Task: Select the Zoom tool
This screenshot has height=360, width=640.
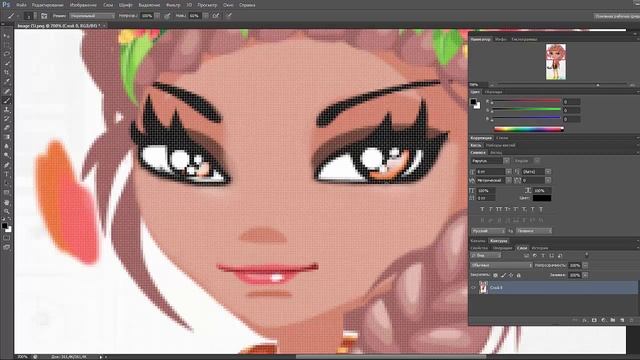Action: [x=7, y=211]
